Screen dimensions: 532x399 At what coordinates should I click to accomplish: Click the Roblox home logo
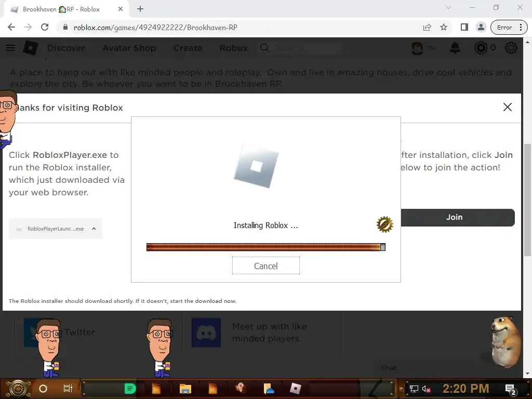[x=31, y=48]
